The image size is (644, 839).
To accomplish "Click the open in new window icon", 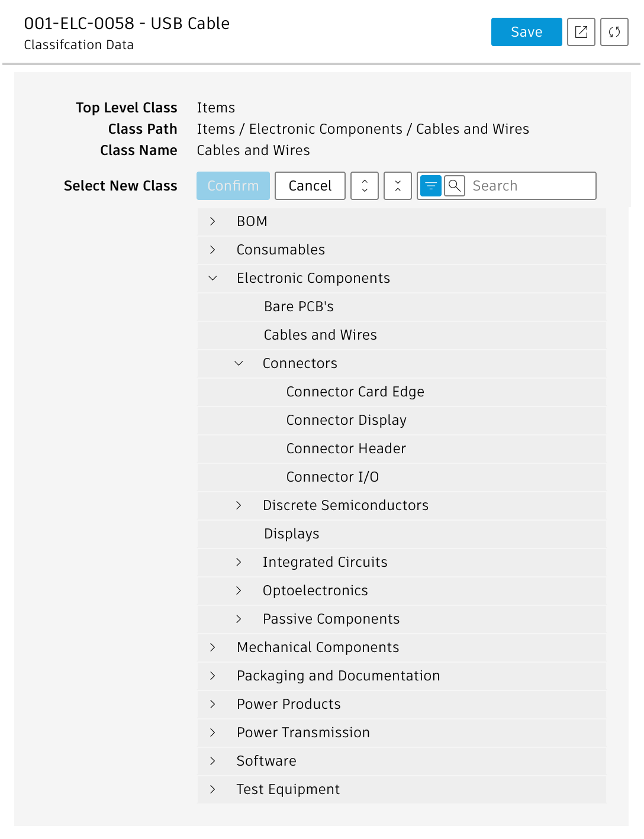I will (x=581, y=32).
